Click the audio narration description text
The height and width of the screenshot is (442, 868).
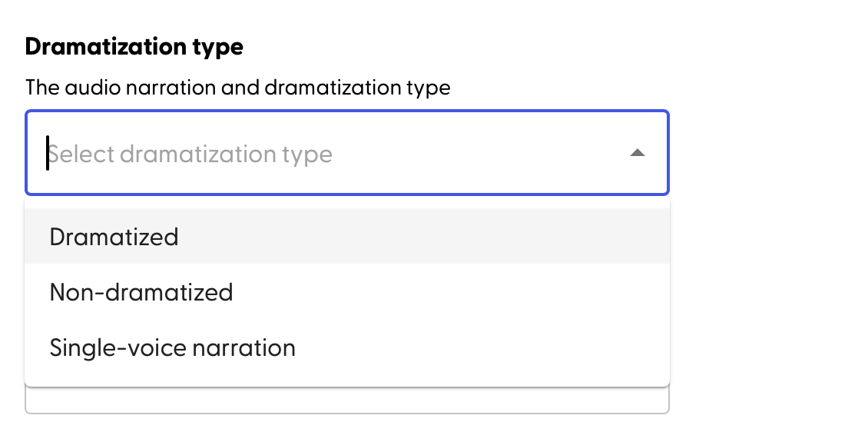[237, 88]
